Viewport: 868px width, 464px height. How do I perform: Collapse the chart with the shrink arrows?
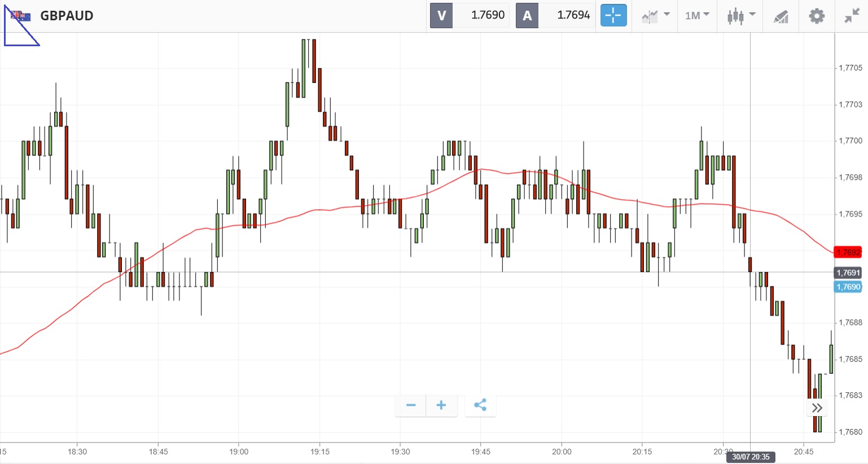point(852,16)
